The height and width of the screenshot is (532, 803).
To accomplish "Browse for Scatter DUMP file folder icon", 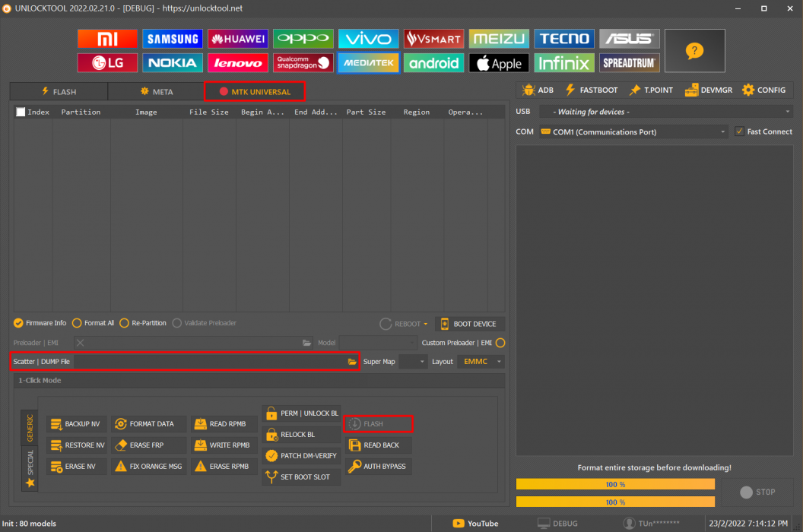I will pos(352,362).
